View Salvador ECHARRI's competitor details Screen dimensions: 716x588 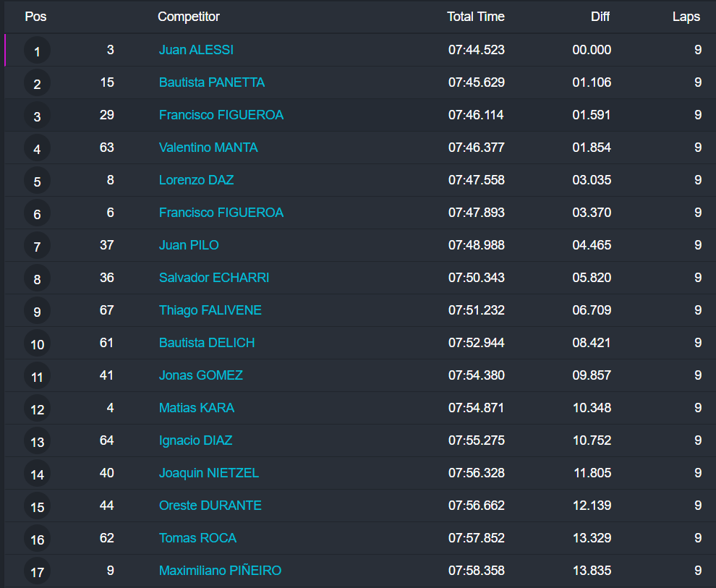(x=214, y=278)
